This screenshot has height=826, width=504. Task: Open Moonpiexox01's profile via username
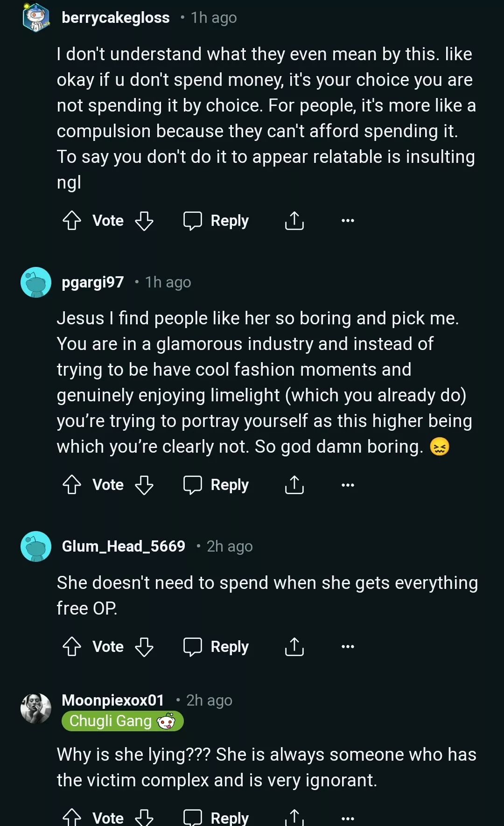click(113, 700)
